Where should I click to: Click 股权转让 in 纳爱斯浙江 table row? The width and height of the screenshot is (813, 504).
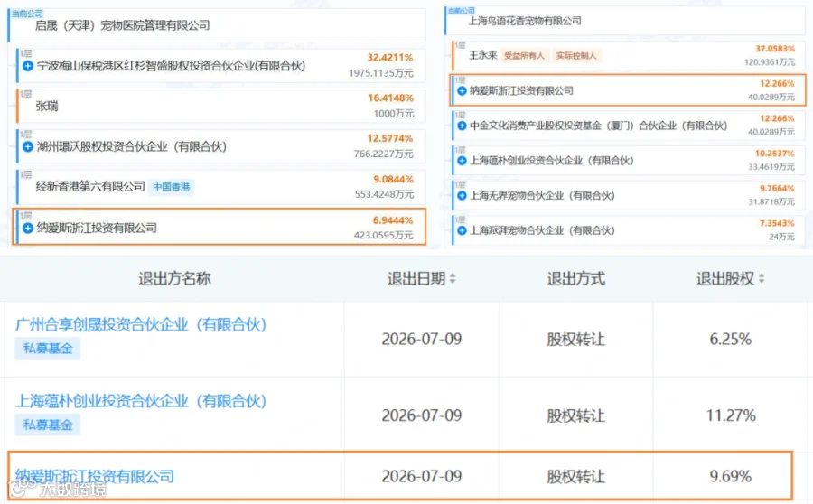(x=576, y=477)
